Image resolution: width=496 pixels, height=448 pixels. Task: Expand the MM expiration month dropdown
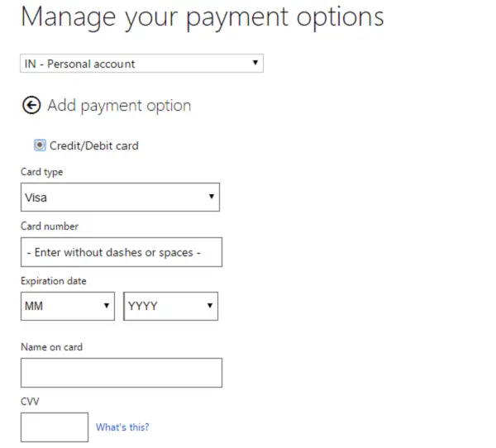(67, 307)
